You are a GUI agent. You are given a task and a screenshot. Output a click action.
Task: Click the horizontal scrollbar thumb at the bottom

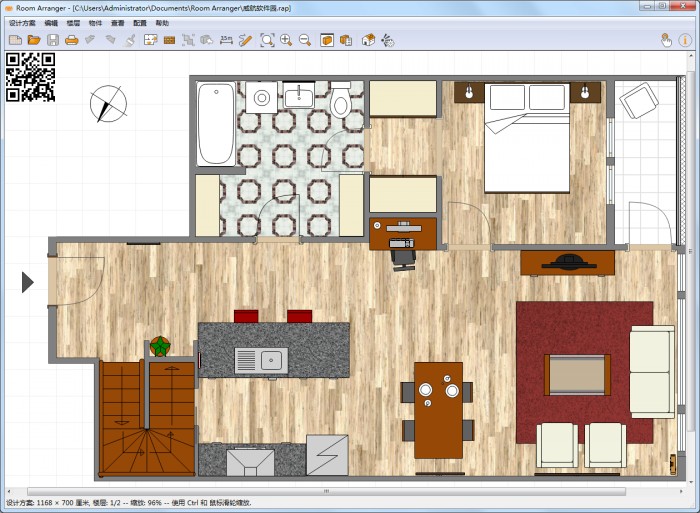pyautogui.click(x=326, y=492)
